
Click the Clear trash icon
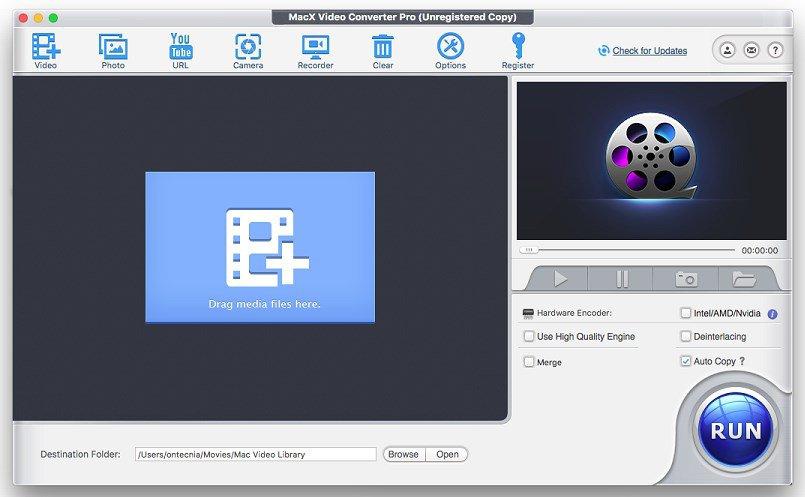pos(383,50)
